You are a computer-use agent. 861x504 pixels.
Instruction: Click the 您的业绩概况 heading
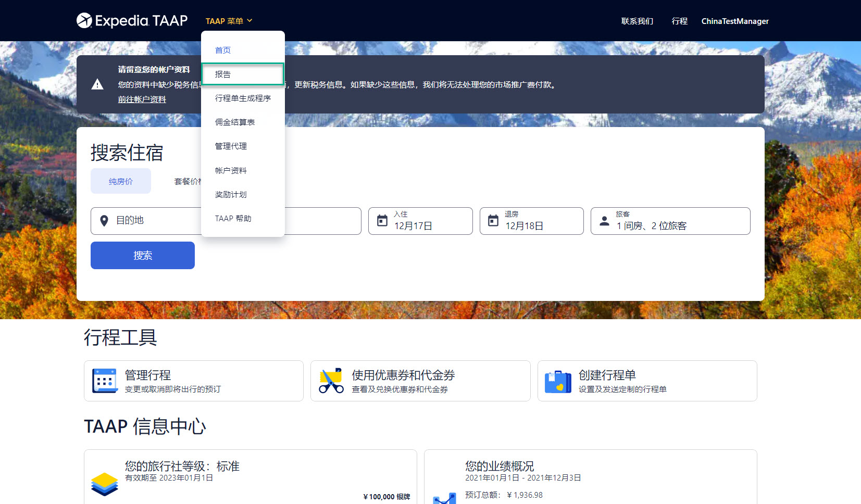pos(500,466)
